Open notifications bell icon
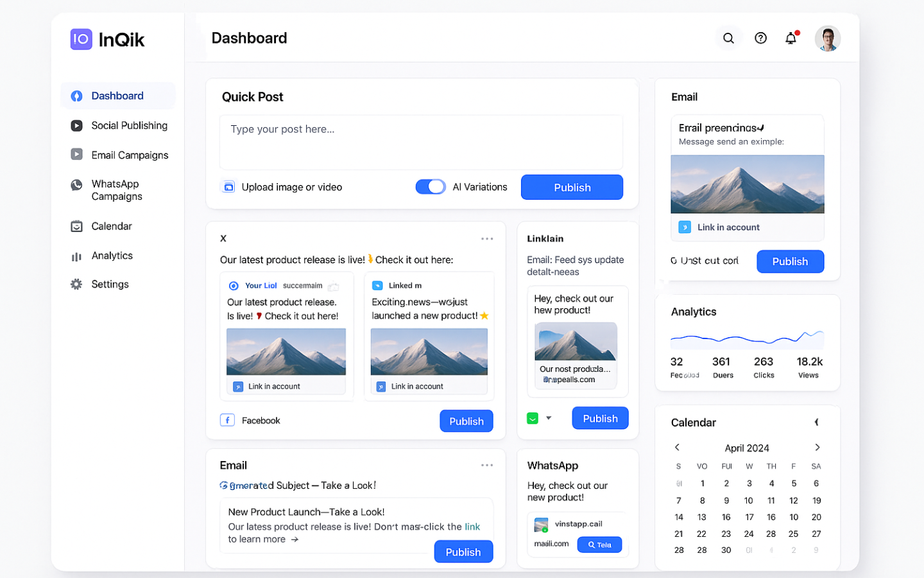 coord(791,39)
